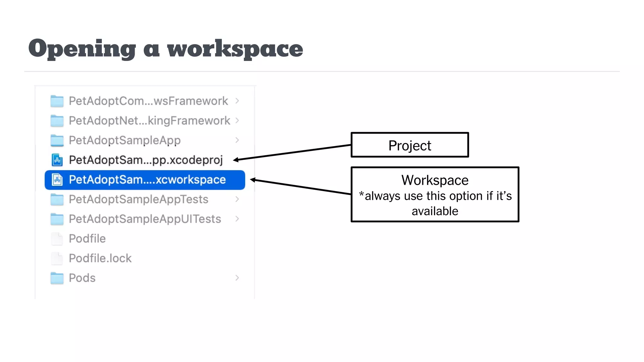Click the Podfile document icon
This screenshot has height=362, width=644.
coord(57,239)
